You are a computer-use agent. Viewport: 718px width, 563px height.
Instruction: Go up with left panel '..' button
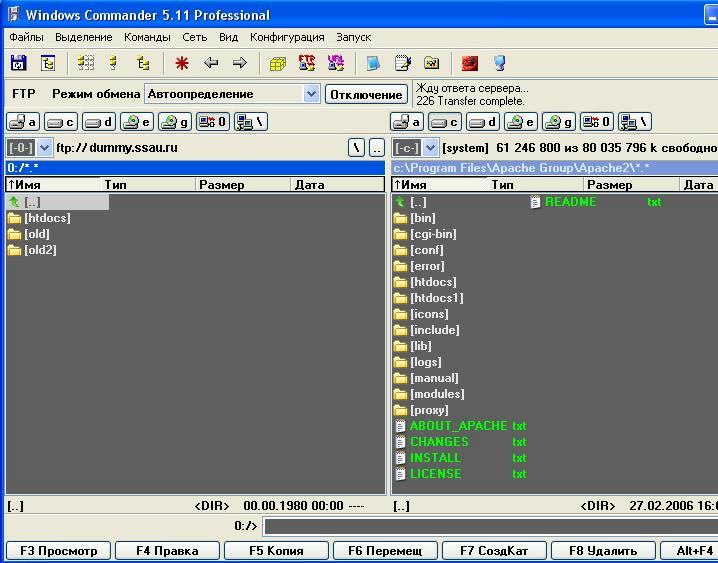[376, 148]
